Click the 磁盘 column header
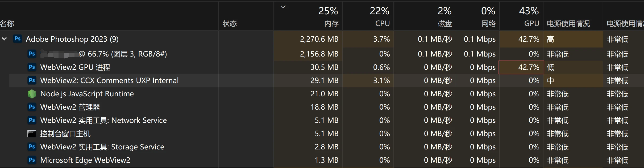644x168 pixels. point(445,24)
